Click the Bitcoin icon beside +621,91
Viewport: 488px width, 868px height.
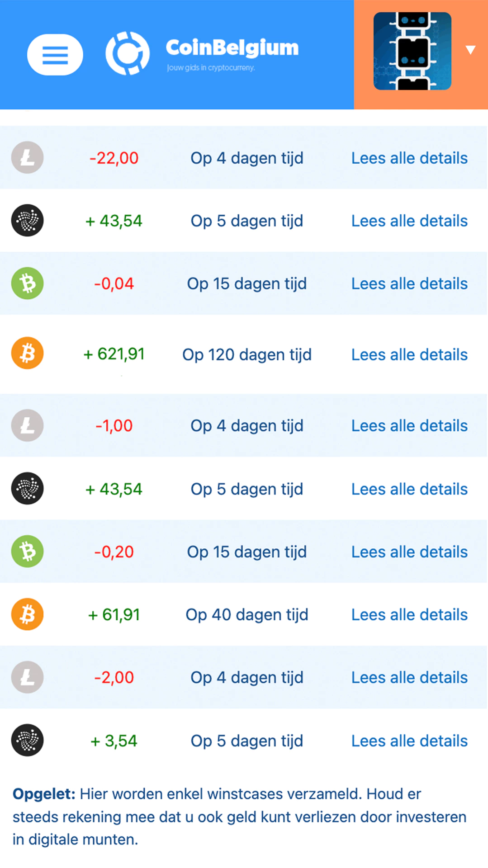click(x=28, y=353)
